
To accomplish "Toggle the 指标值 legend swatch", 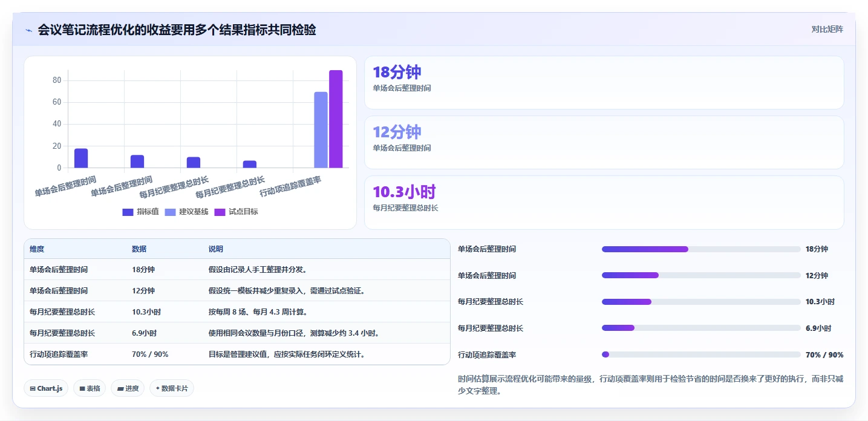I will (x=128, y=212).
